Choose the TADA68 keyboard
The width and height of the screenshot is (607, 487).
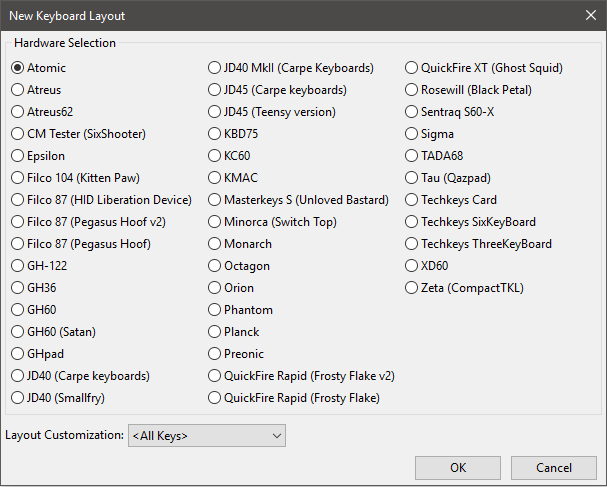pyautogui.click(x=412, y=156)
